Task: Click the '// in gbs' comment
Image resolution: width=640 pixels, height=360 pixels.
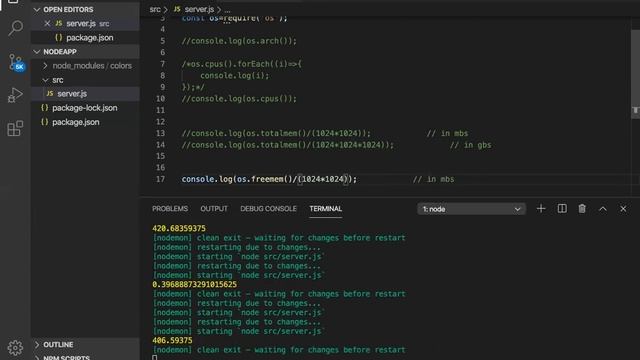Action: click(470, 145)
